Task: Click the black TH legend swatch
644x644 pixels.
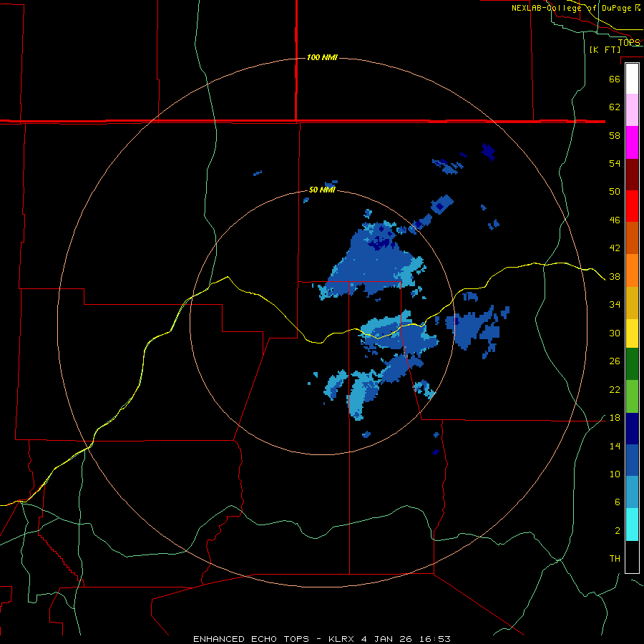Action: [632, 557]
